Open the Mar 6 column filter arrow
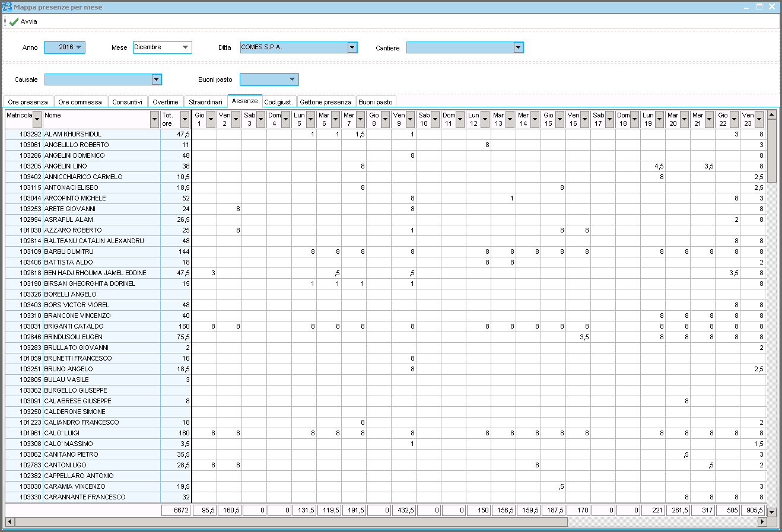Image resolution: width=782 pixels, height=532 pixels. click(335, 119)
